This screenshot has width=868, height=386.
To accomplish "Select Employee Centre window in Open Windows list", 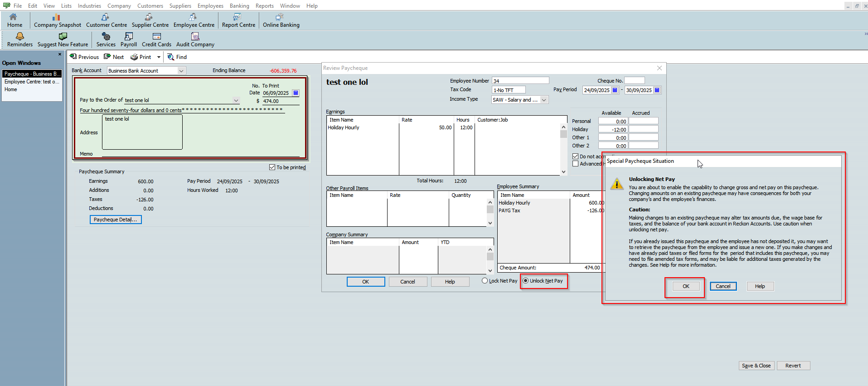I will coord(32,82).
